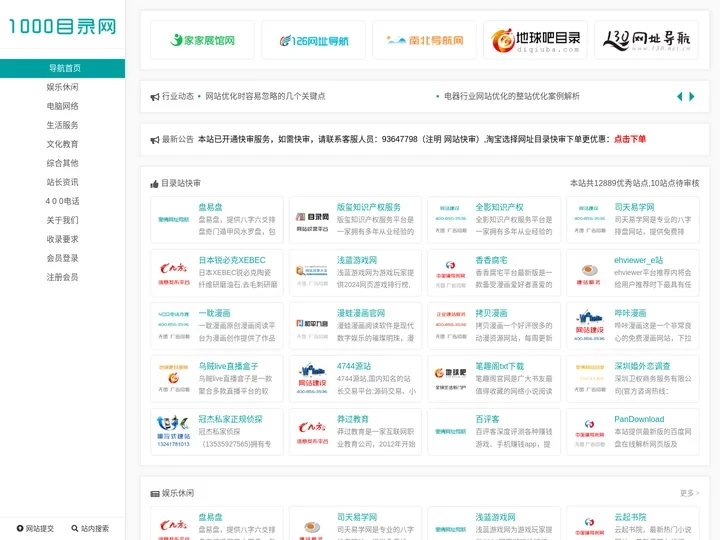
Task: Click the thumbnail icon beside 笔趣阁txt下载
Action: (451, 379)
